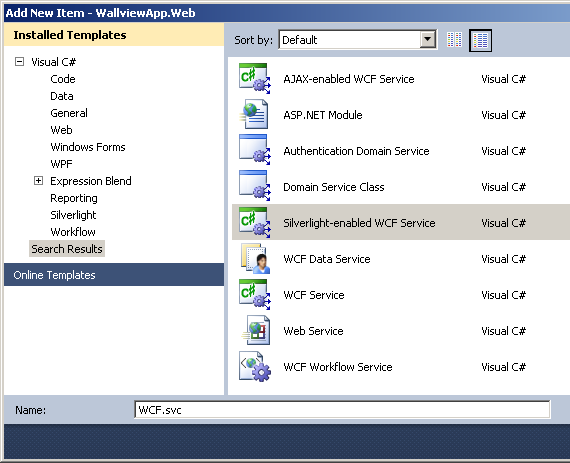Select the AJAX-enabled WCF Service template icon
570x463 pixels.
255,78
